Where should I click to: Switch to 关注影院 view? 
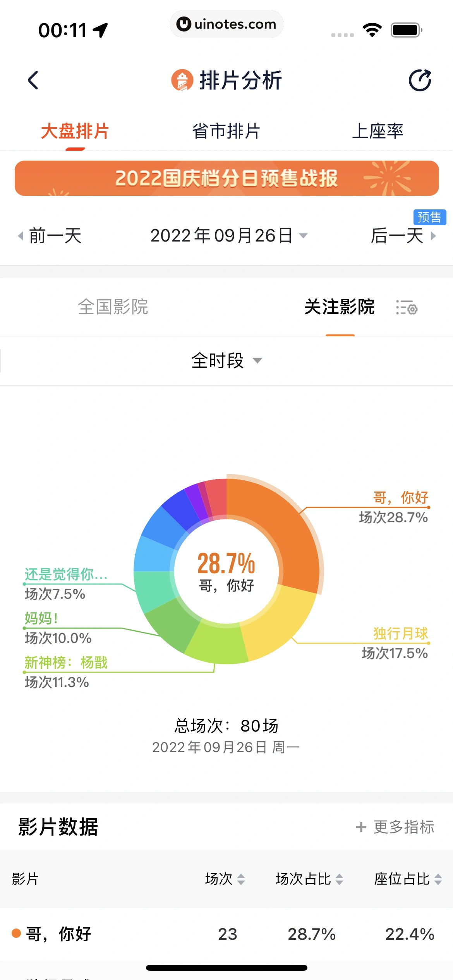pyautogui.click(x=339, y=307)
